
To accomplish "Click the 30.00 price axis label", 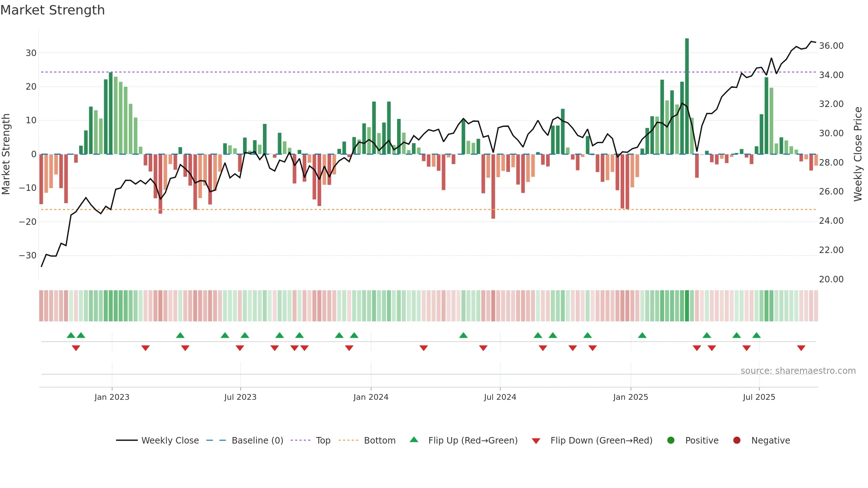I will click(831, 133).
